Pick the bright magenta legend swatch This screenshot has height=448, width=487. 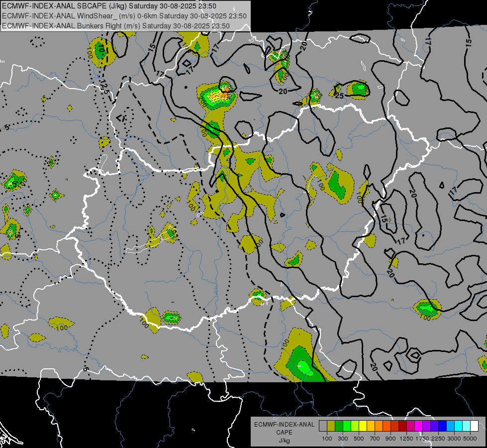(x=419, y=426)
